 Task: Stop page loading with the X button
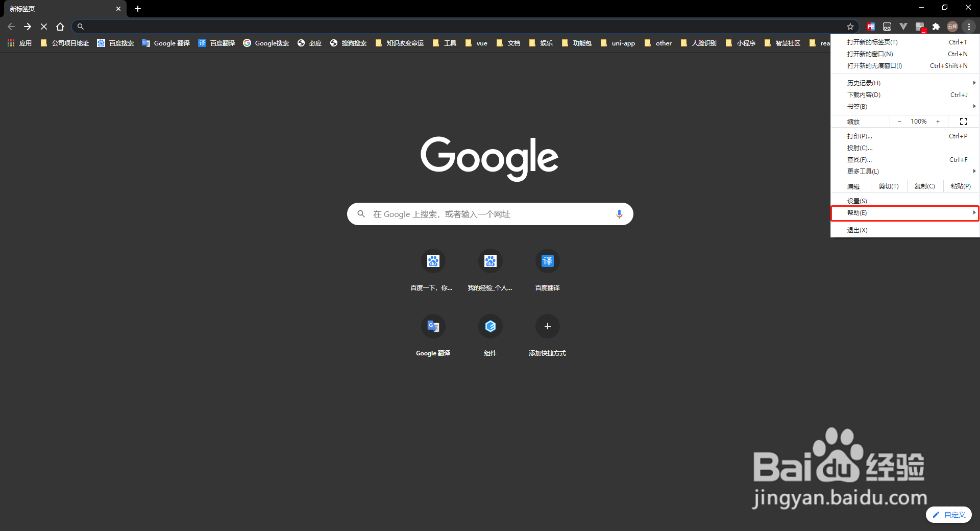point(44,27)
